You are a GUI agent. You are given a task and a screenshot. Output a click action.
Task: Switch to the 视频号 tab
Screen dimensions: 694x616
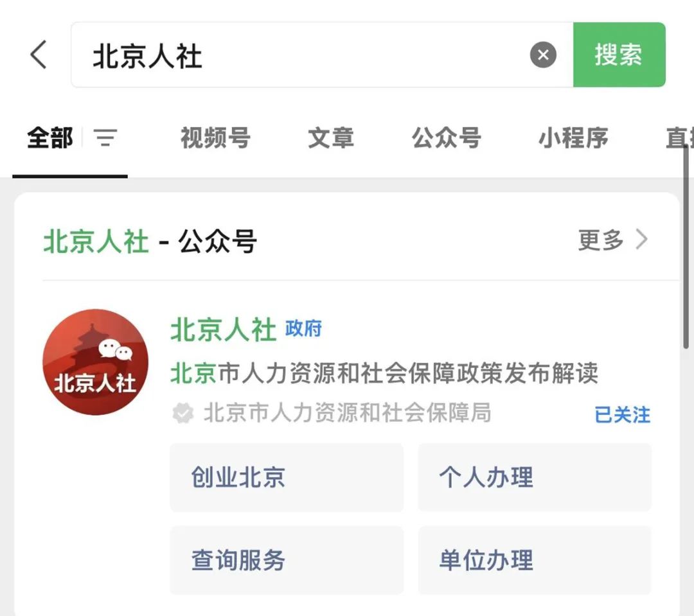pyautogui.click(x=215, y=138)
